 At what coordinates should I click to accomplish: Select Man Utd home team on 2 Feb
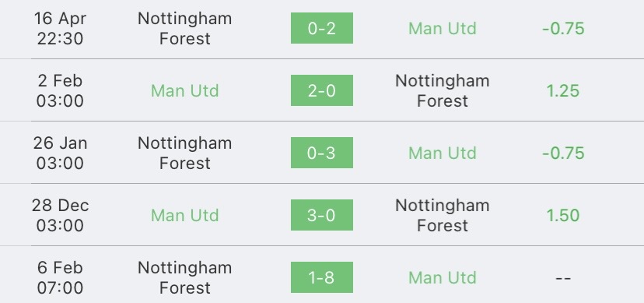click(185, 91)
